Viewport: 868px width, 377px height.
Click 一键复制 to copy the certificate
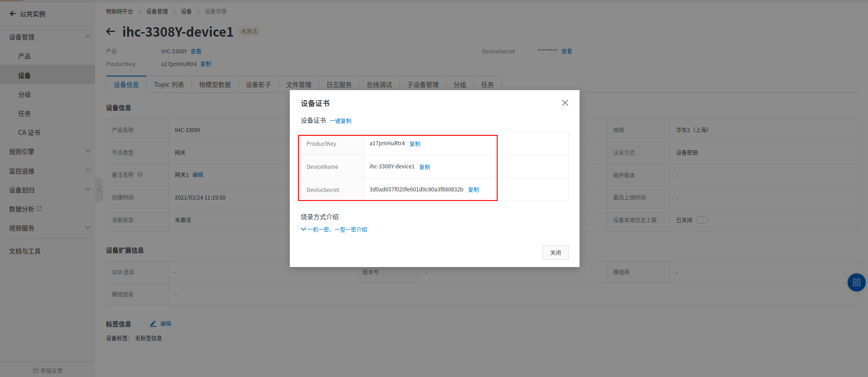(x=340, y=121)
